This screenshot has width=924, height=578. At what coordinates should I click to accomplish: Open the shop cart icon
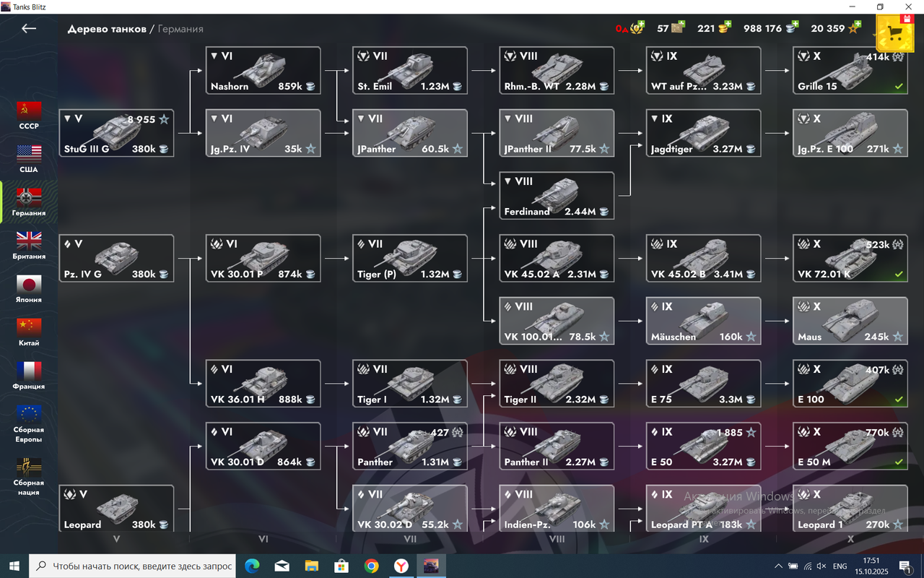click(x=894, y=33)
